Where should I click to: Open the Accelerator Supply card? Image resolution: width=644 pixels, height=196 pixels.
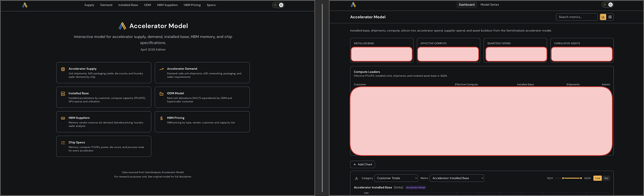(x=103, y=72)
